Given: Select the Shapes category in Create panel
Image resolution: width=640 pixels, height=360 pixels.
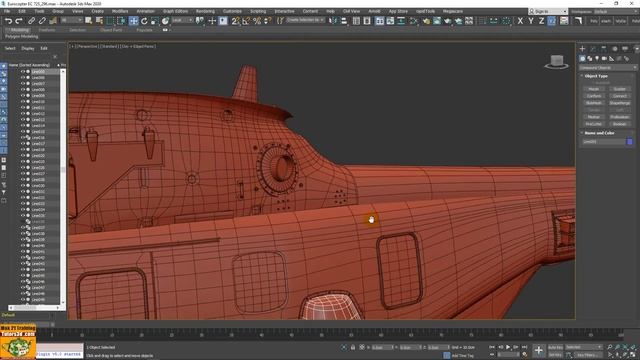Looking at the screenshot, I should pyautogui.click(x=590, y=59).
